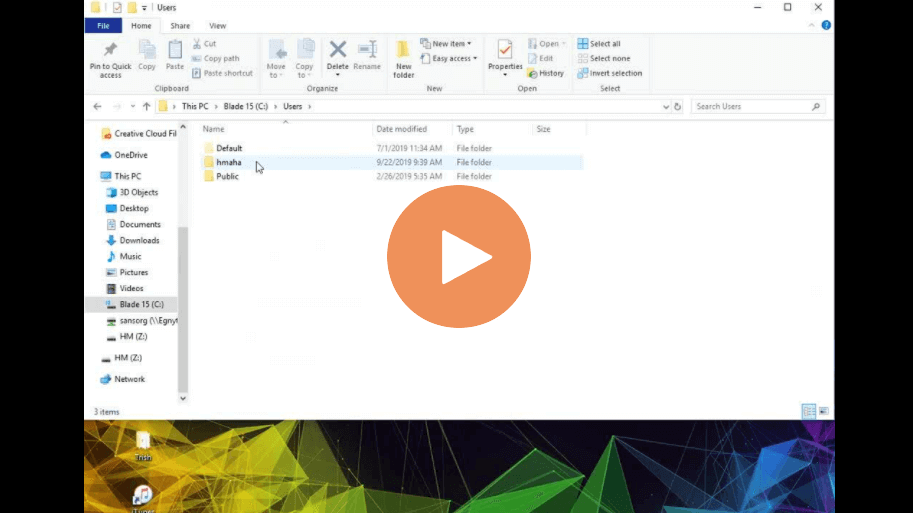Viewport: 913px width, 513px height.
Task: Open the File menu tab
Action: coord(103,26)
